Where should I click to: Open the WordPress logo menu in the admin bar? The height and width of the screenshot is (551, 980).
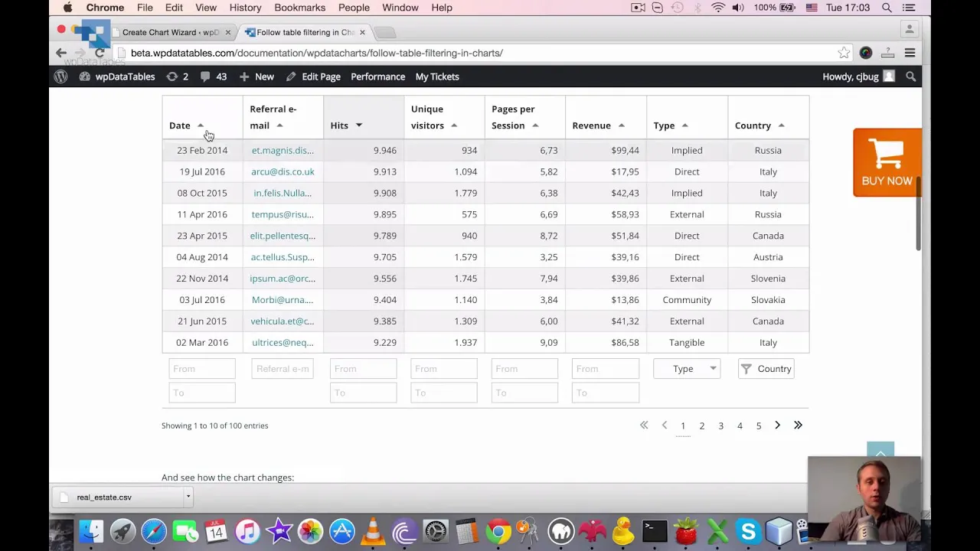pyautogui.click(x=60, y=77)
